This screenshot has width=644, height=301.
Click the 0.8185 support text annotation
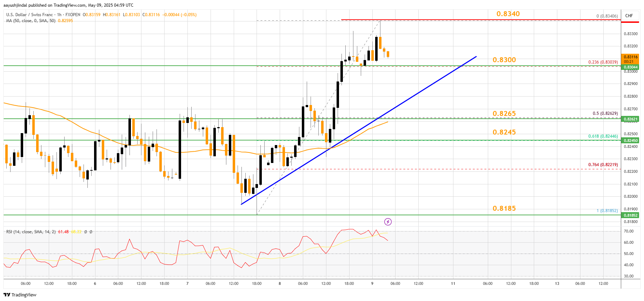point(504,208)
